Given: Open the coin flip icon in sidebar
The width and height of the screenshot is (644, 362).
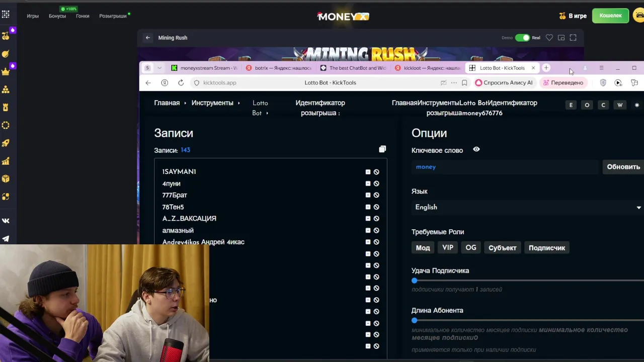Looking at the screenshot, I should [6, 197].
